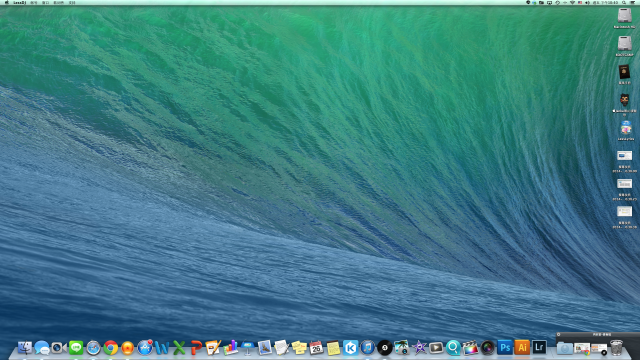The height and width of the screenshot is (360, 640).
Task: Open the App Store with badge
Action: coord(144,347)
